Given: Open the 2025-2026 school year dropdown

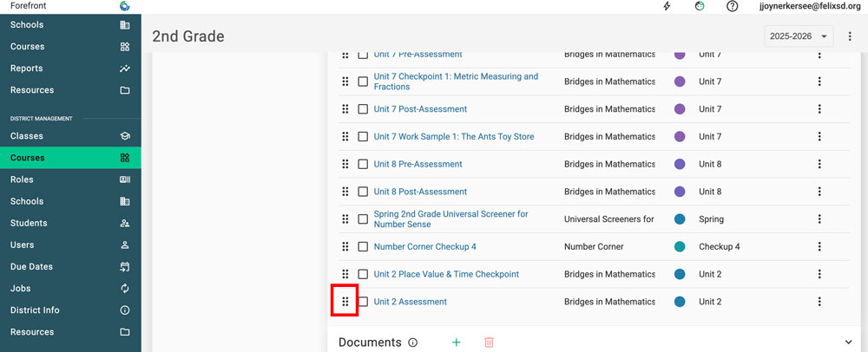Looking at the screenshot, I should pyautogui.click(x=798, y=36).
